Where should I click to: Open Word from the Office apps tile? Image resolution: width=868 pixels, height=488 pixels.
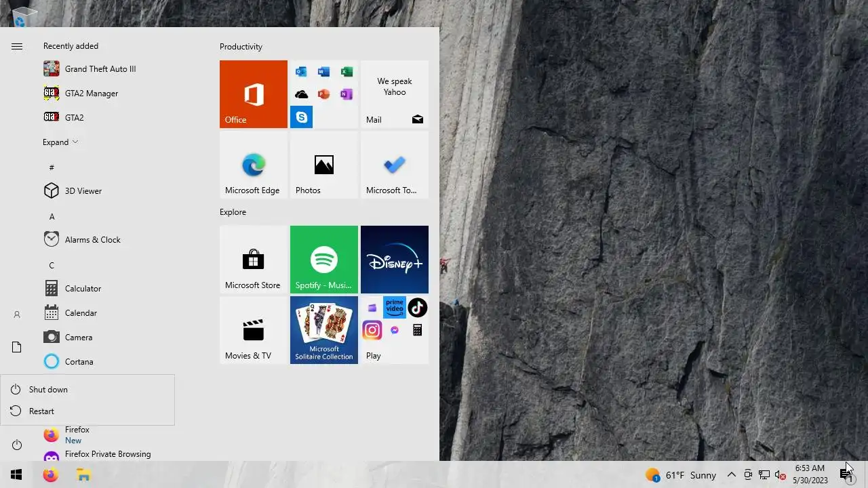(323, 72)
